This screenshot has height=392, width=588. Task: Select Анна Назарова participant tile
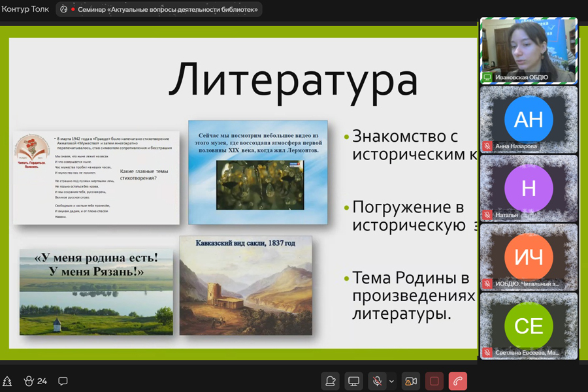tap(529, 119)
